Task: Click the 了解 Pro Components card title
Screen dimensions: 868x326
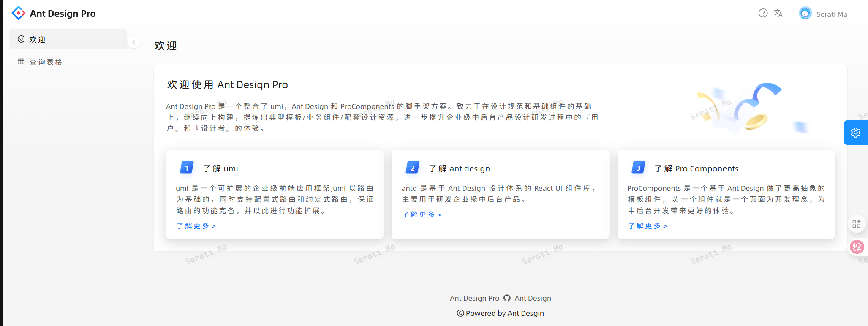Action: click(697, 168)
